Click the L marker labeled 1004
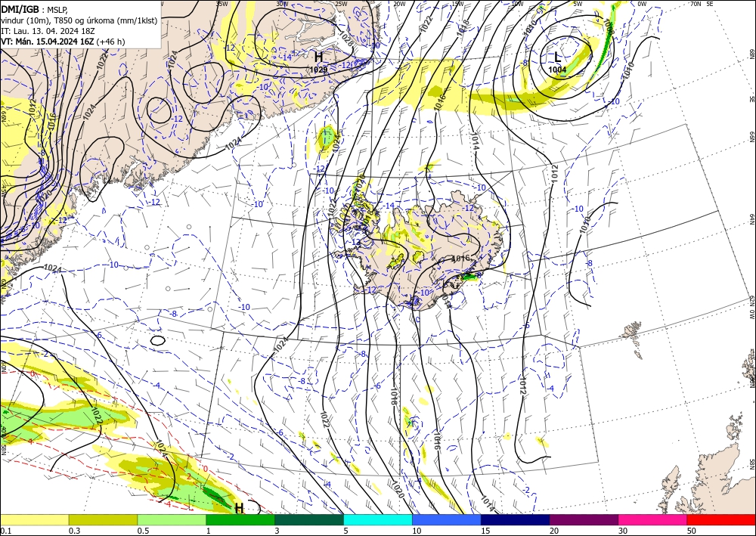Image resolution: width=756 pixels, height=536 pixels. coord(558,57)
